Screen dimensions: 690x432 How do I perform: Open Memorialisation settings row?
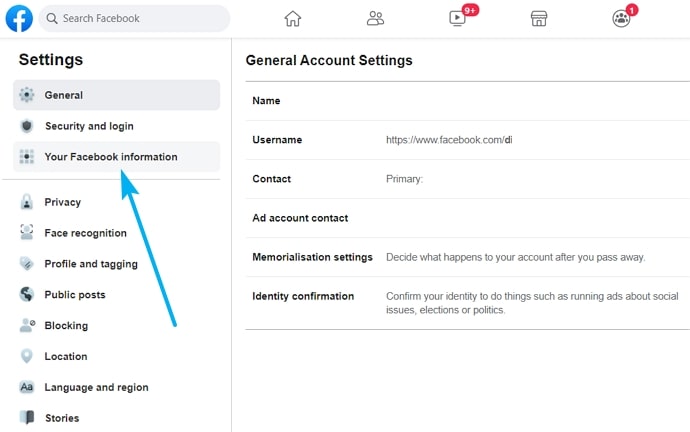(467, 257)
